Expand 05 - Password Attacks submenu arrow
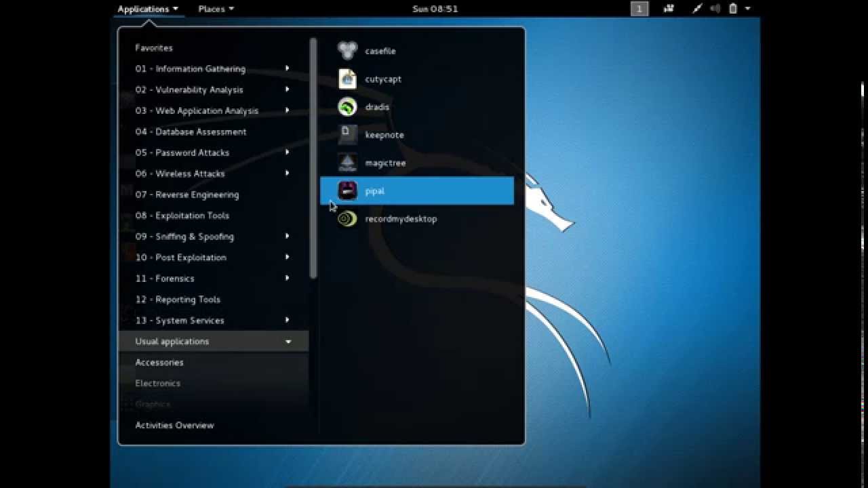868x488 pixels. point(288,152)
